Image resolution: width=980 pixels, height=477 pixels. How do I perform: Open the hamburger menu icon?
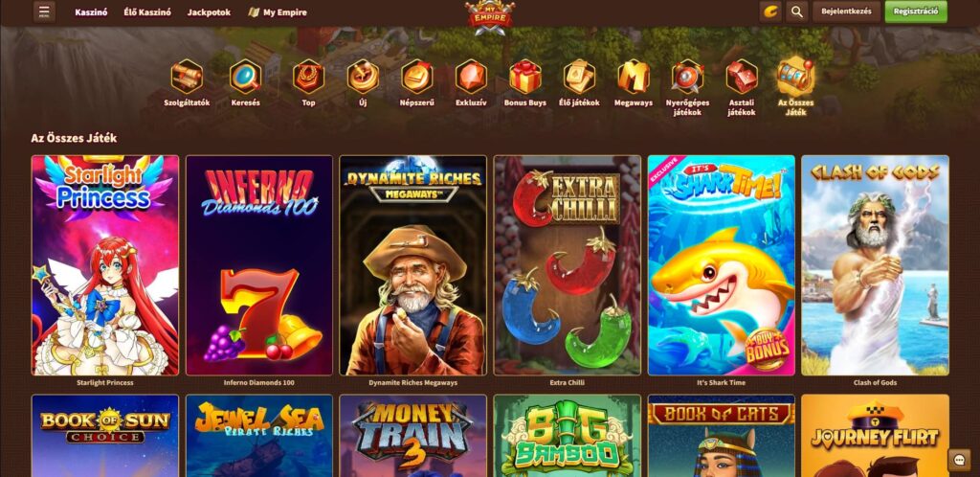(x=44, y=11)
